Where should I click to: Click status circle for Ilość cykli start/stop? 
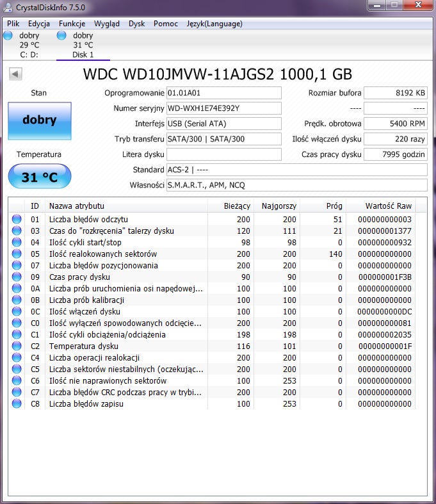tap(17, 242)
